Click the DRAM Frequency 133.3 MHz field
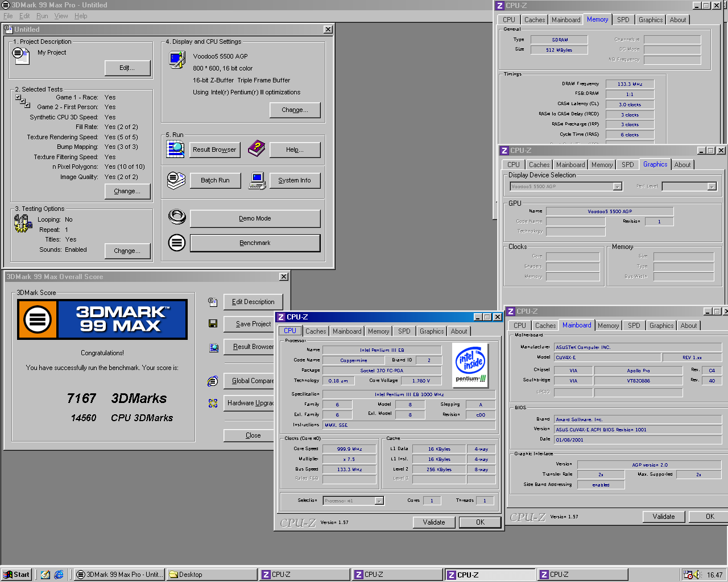 coord(630,84)
